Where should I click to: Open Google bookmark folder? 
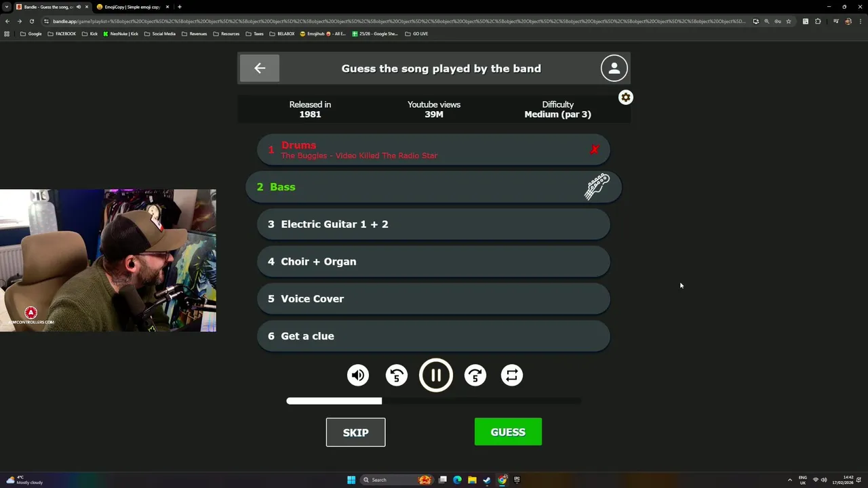[x=31, y=34]
